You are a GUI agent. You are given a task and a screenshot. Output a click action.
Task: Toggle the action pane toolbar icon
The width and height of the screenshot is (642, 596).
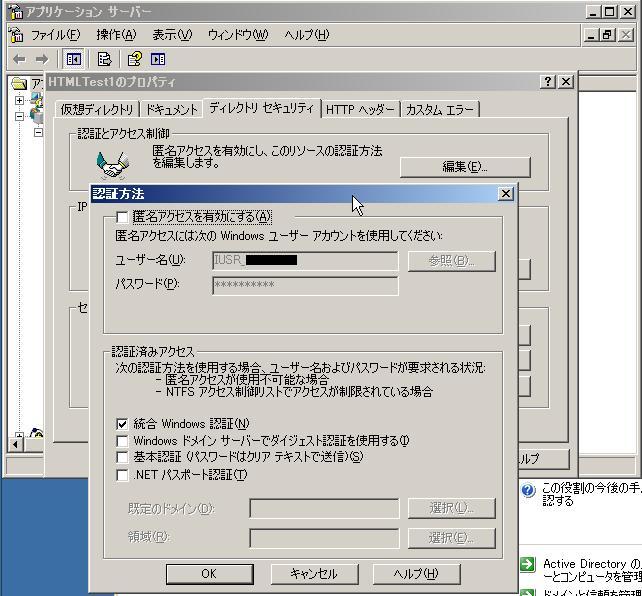(x=158, y=60)
